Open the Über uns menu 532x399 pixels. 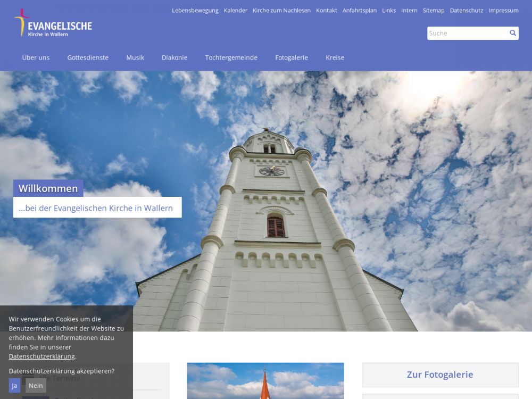36,57
